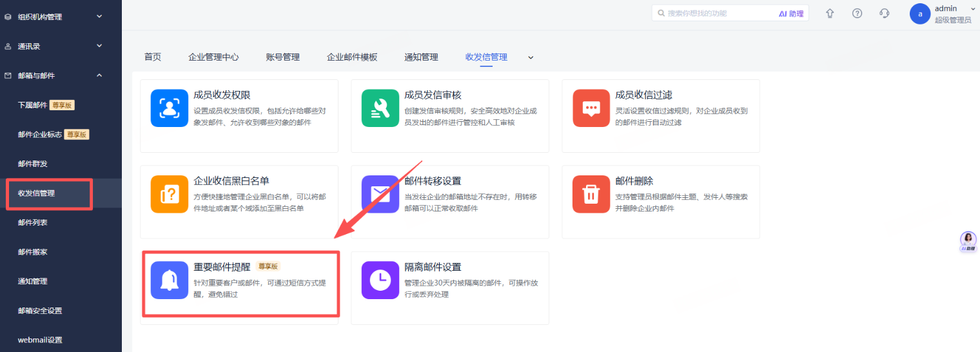
Task: Open the help question mark icon
Action: 857,13
